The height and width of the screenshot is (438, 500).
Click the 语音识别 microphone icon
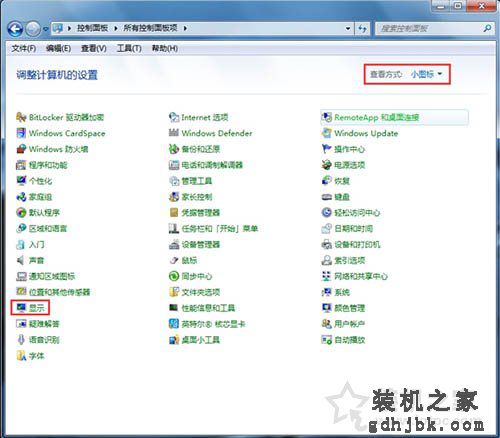21,340
